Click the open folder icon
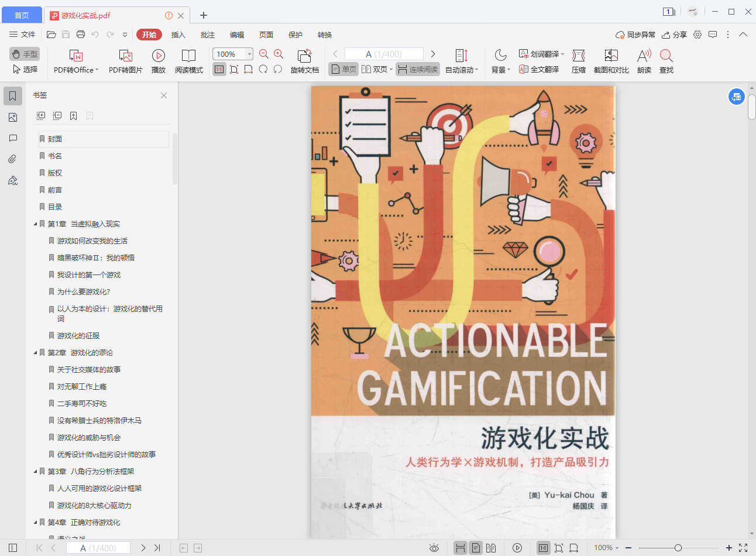 point(51,35)
